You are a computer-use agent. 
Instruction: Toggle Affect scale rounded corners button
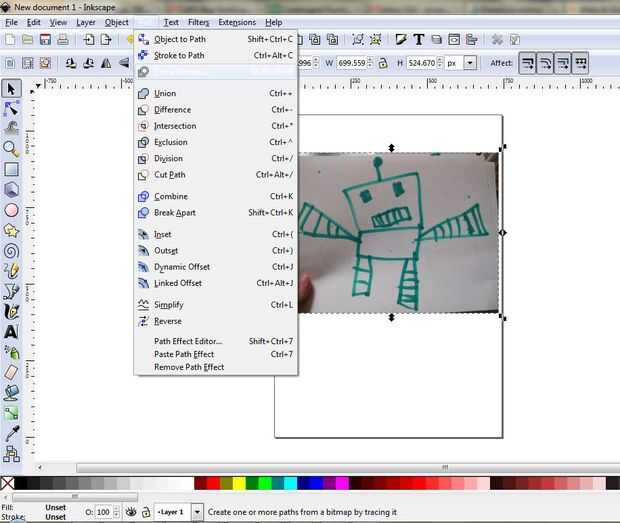[x=545, y=63]
